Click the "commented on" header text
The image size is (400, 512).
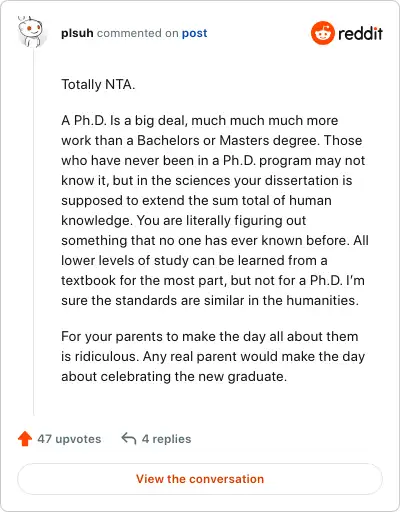pyautogui.click(x=138, y=33)
